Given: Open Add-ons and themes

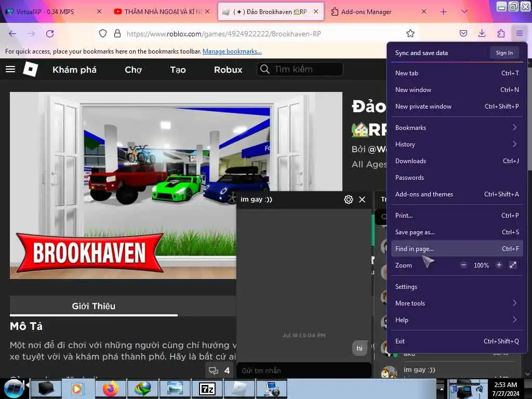Looking at the screenshot, I should (457, 194).
